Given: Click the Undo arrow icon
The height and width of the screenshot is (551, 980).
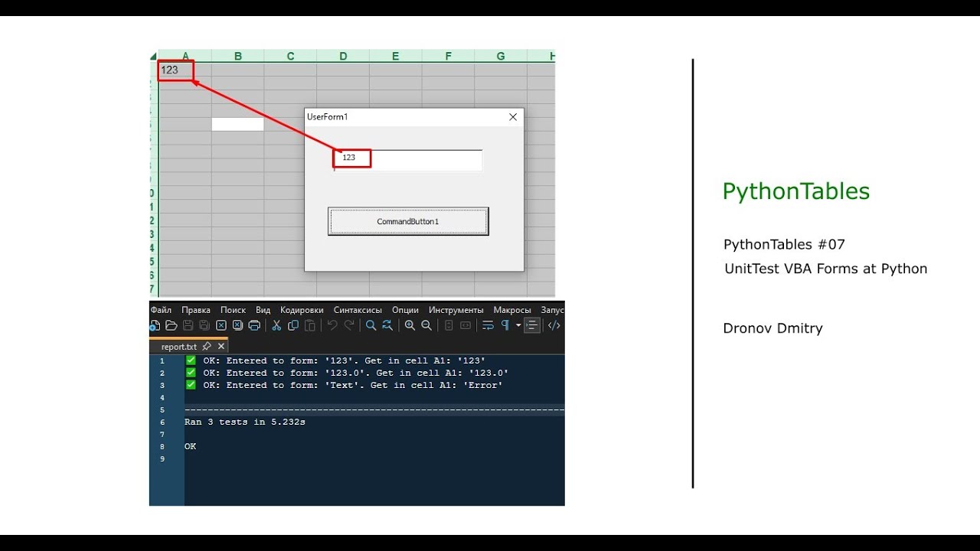Looking at the screenshot, I should (x=332, y=325).
